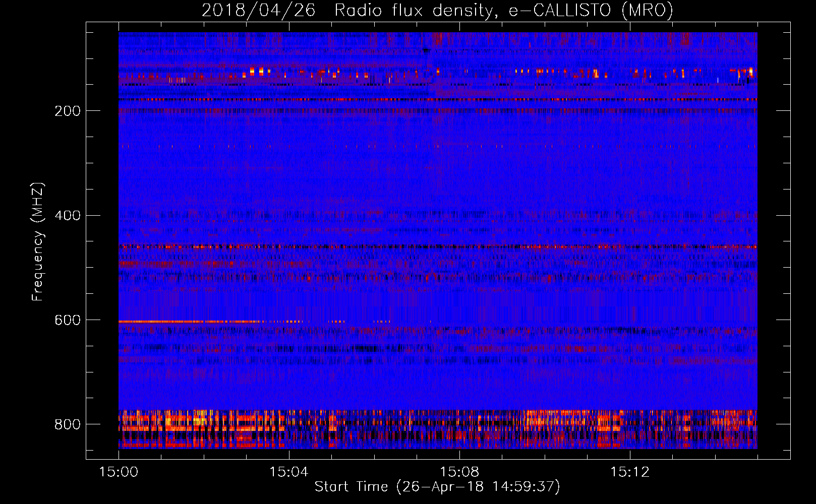Click the 'Frequency (MHZ)' axis label

38,242
